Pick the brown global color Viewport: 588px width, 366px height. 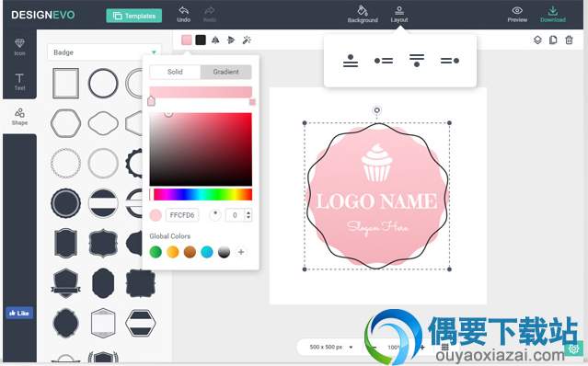point(190,252)
